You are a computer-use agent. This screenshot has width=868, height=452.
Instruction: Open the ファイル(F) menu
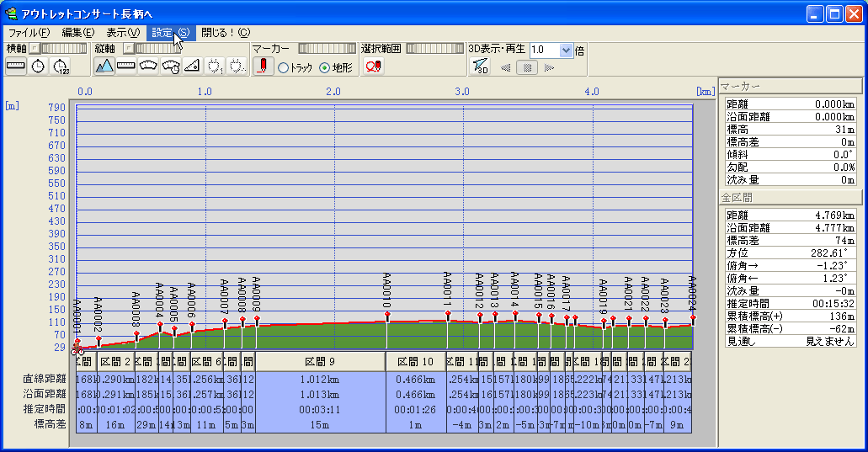point(29,33)
